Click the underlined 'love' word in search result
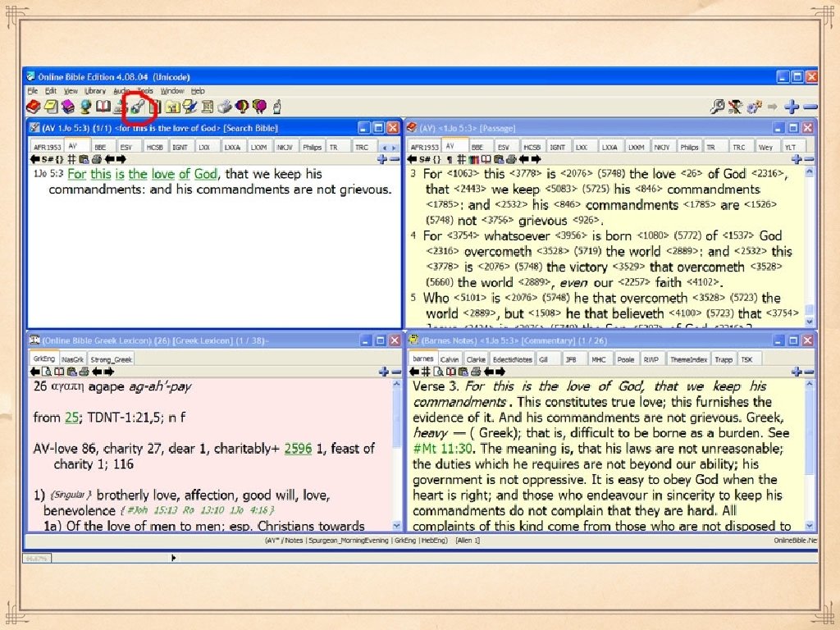 coord(163,174)
